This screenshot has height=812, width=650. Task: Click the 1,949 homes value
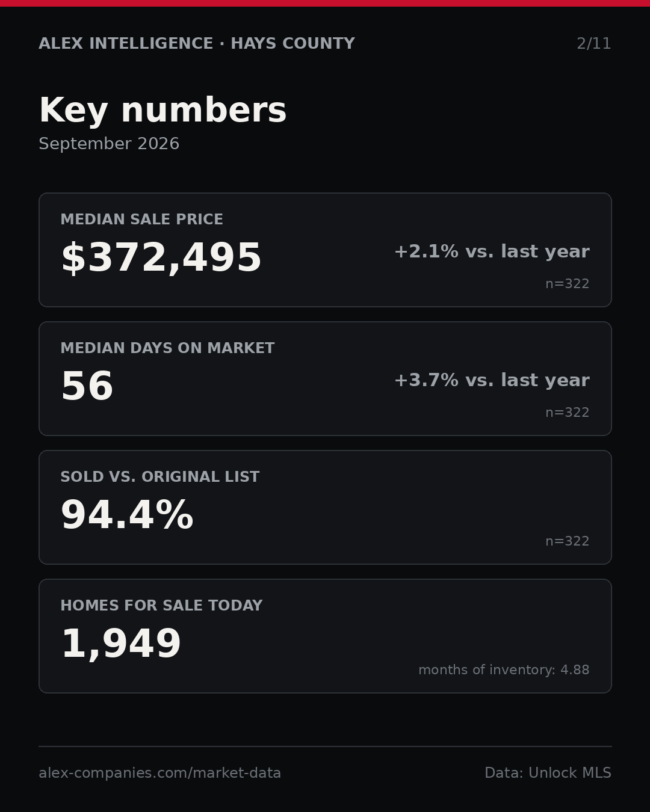tap(121, 645)
